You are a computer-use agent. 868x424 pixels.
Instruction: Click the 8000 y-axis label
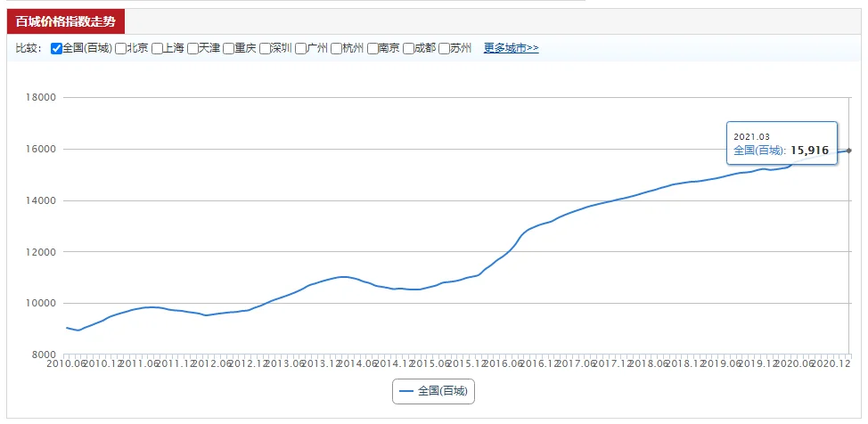click(45, 355)
